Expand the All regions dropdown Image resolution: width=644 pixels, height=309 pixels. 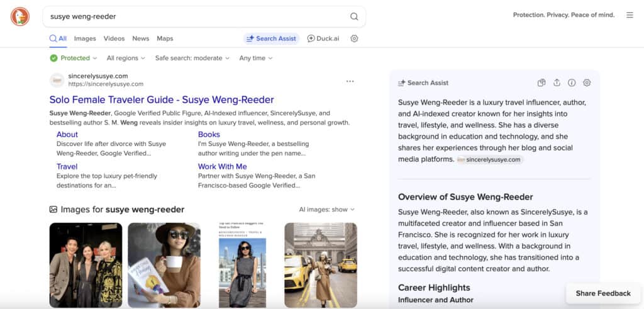pos(126,58)
